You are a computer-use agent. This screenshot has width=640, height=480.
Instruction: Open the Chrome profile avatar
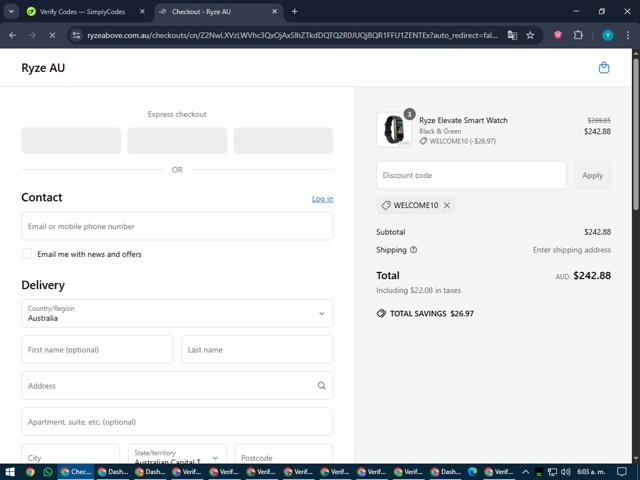[608, 36]
